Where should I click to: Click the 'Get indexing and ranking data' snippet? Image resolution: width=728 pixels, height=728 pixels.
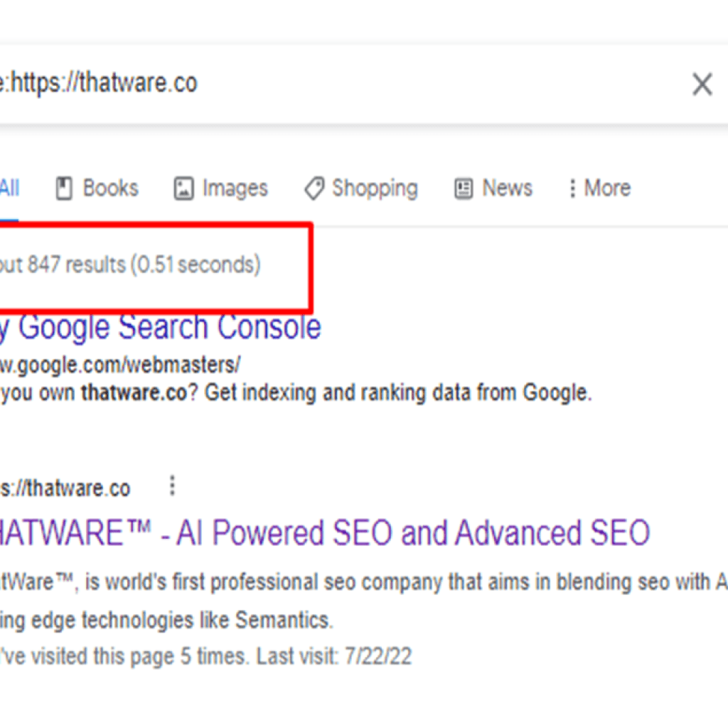(398, 392)
